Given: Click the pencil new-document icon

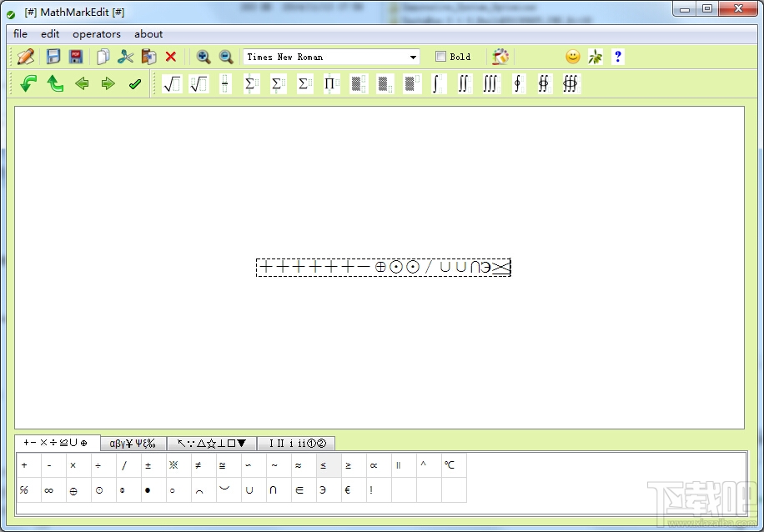Looking at the screenshot, I should coord(25,57).
